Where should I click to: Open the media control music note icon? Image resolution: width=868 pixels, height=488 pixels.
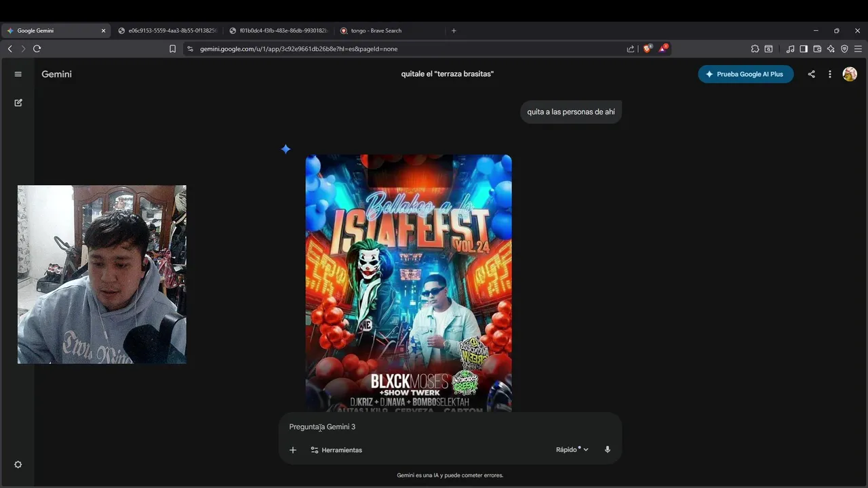[790, 49]
